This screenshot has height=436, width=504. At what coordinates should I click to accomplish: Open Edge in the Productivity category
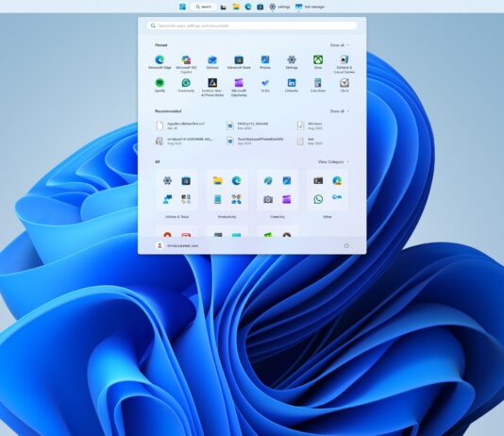point(236,181)
